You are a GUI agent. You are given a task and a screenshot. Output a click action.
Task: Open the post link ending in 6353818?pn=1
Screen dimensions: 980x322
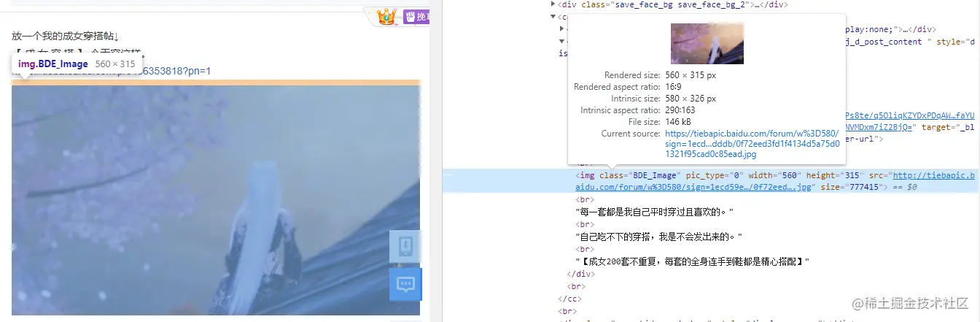coord(111,71)
